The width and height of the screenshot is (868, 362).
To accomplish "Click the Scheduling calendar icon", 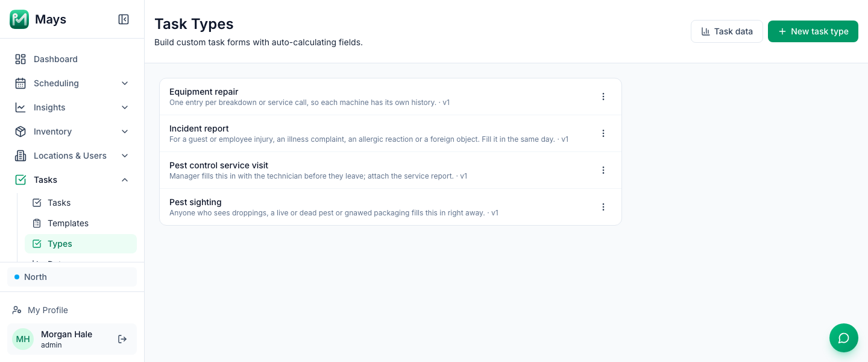I will pyautogui.click(x=20, y=83).
